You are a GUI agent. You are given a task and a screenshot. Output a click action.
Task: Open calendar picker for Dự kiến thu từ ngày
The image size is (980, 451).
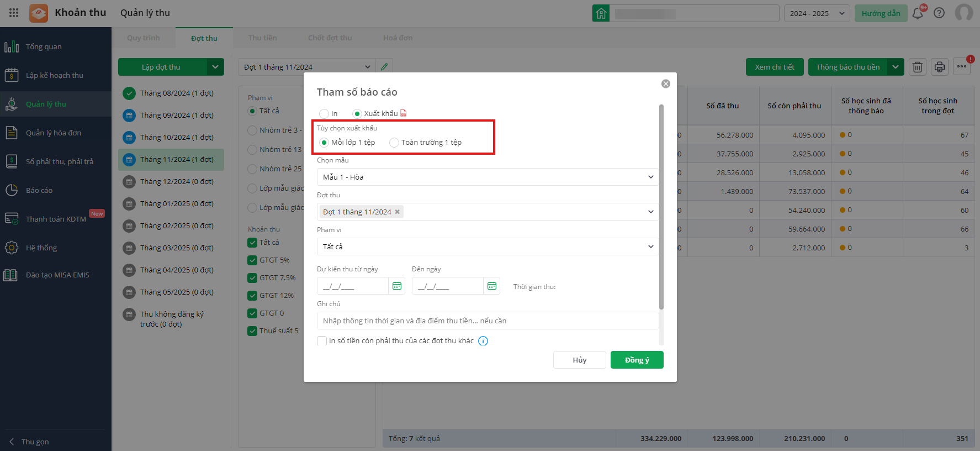(397, 286)
